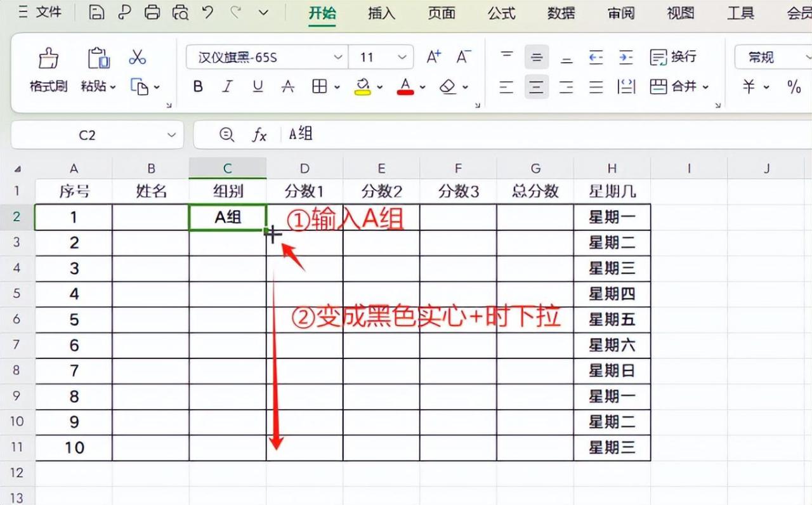
Task: Click the decrease indent icon
Action: point(596,57)
